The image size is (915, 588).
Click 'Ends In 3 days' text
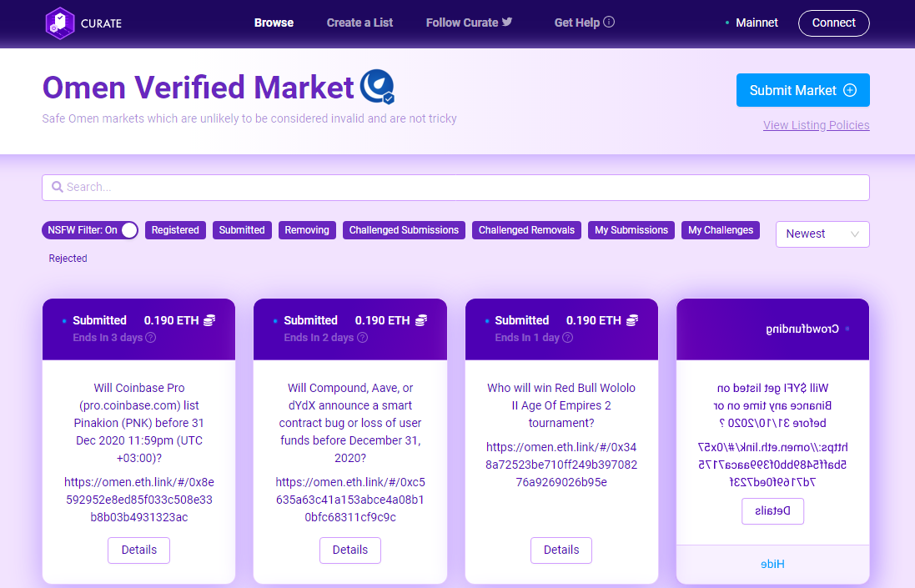[x=108, y=338]
